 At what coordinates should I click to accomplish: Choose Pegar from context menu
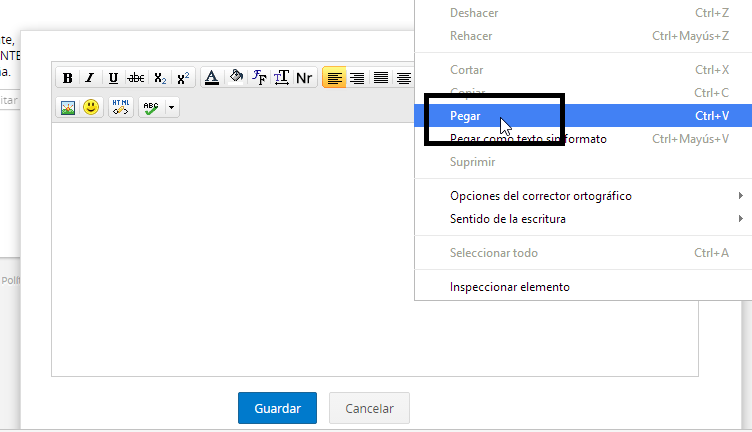click(583, 116)
